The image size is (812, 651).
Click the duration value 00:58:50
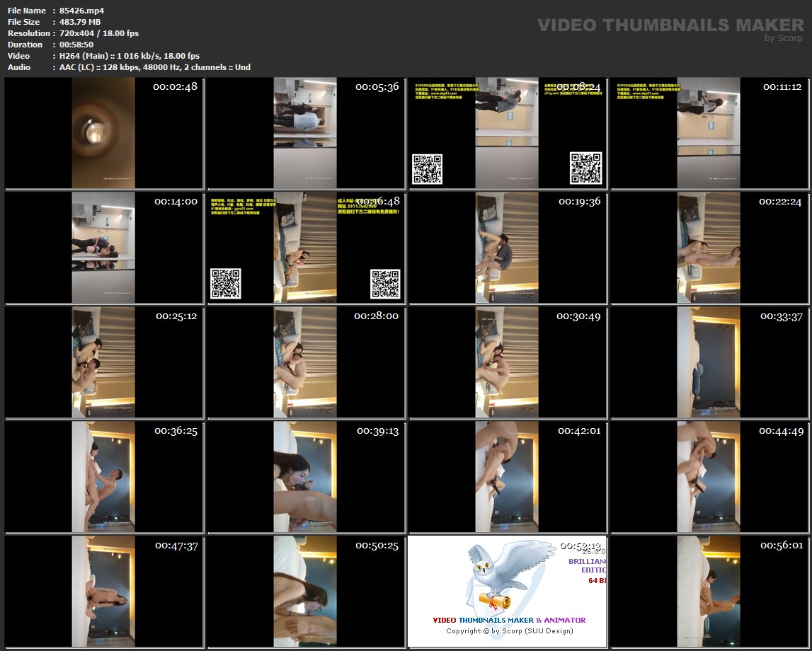click(x=76, y=45)
